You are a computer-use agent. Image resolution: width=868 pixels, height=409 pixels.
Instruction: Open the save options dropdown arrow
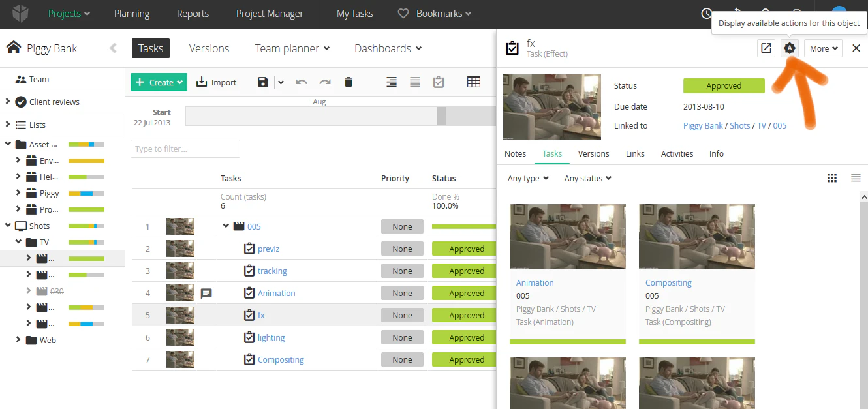[281, 82]
